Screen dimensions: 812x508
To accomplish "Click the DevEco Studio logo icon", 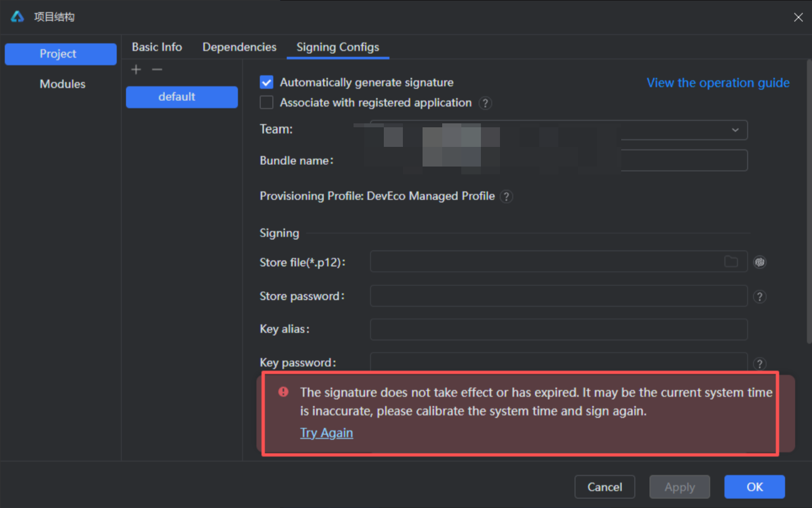I will pos(17,17).
